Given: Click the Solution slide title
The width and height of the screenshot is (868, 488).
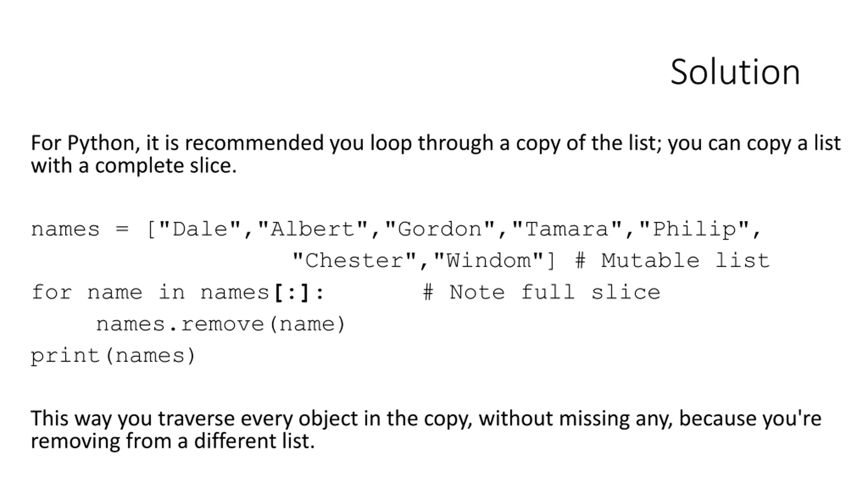Looking at the screenshot, I should 735,72.
